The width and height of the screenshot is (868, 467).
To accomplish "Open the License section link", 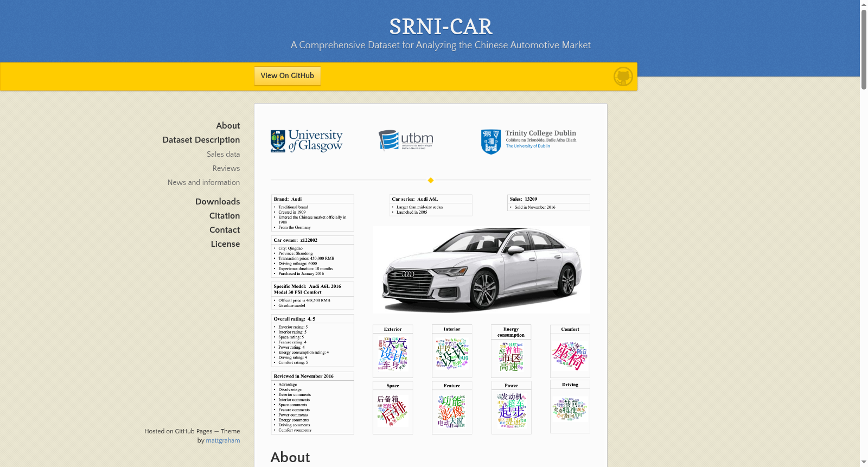I will (x=225, y=244).
